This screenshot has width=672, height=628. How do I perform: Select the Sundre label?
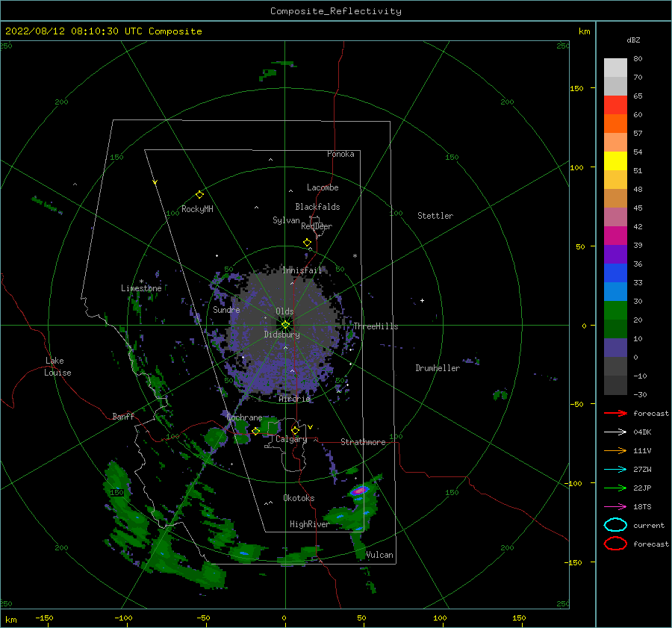(x=226, y=309)
